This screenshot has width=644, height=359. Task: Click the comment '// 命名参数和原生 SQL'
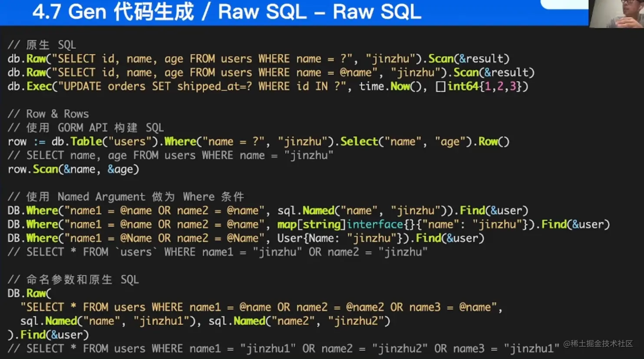click(x=73, y=280)
